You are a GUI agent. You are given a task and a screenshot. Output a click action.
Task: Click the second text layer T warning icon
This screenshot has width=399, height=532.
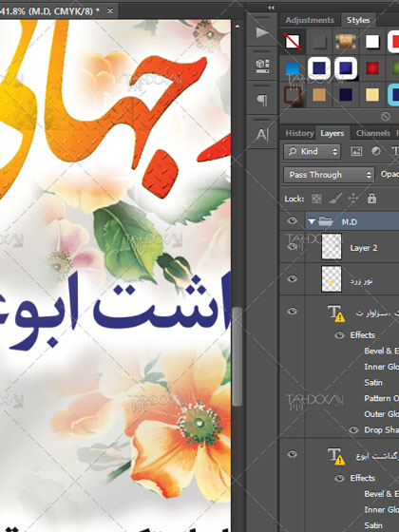point(336,456)
